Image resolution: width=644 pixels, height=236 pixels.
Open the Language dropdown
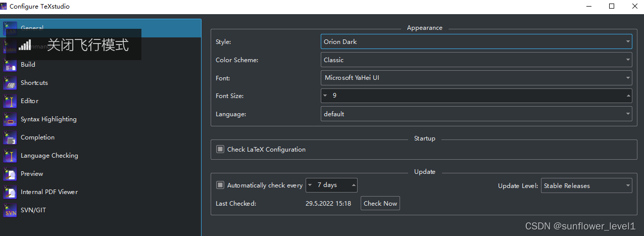pos(476,114)
